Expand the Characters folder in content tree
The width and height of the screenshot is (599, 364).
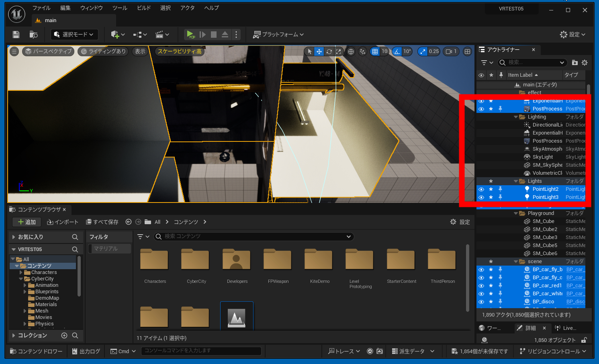(21, 272)
